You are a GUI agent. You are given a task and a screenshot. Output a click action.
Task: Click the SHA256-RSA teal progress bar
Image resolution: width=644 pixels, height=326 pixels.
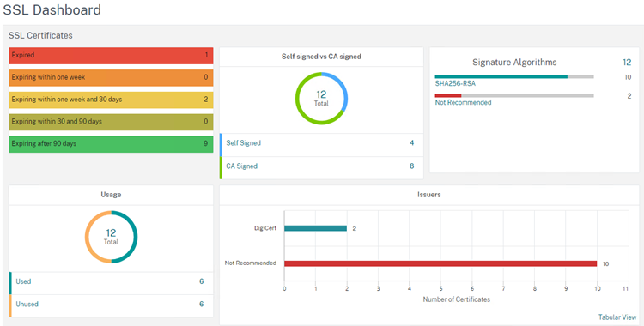pyautogui.click(x=501, y=76)
